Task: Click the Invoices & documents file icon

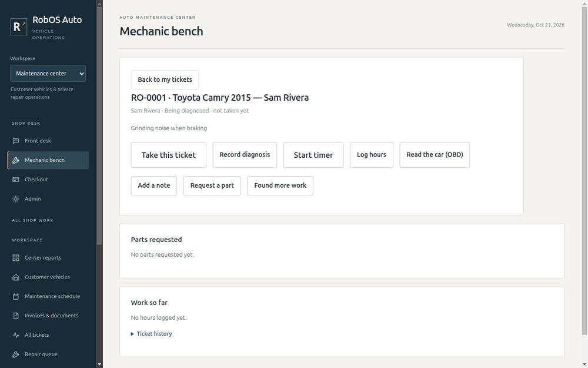Action: [16, 316]
